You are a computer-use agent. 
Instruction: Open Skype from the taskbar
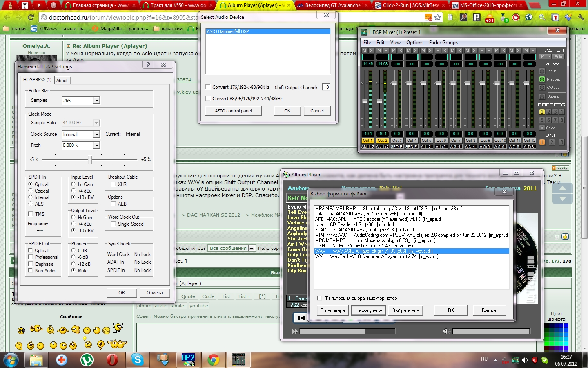138,360
